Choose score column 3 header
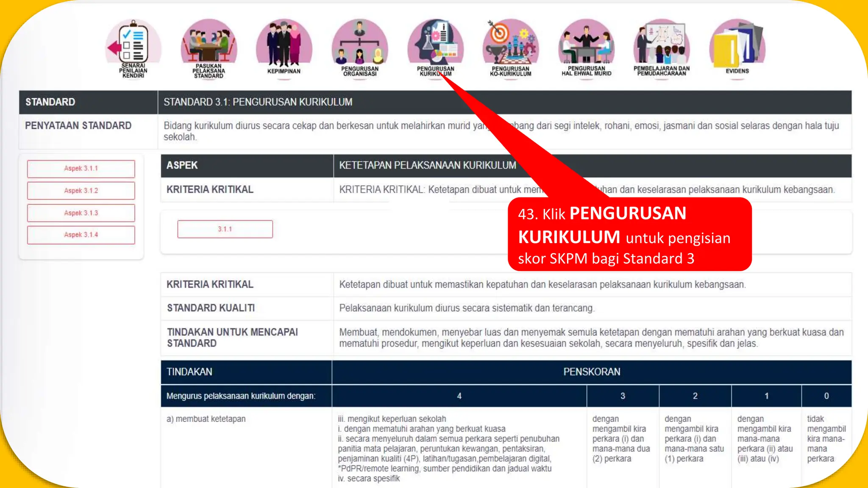The height and width of the screenshot is (488, 868). [623, 396]
